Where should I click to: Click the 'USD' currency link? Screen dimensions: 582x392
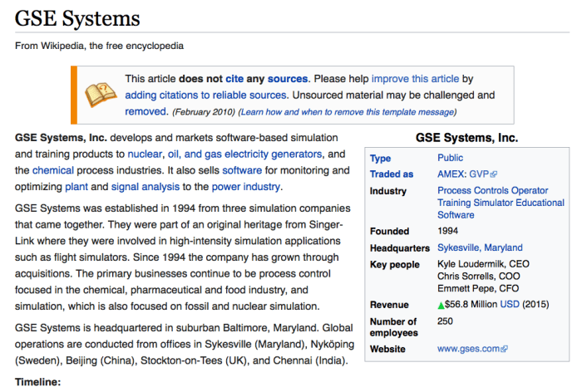[x=510, y=305]
